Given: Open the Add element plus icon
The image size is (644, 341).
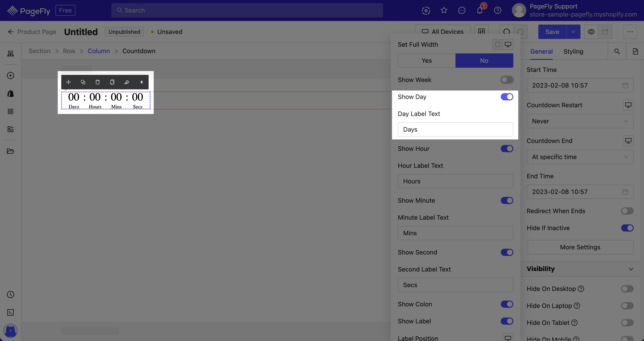Looking at the screenshot, I should pos(11,75).
